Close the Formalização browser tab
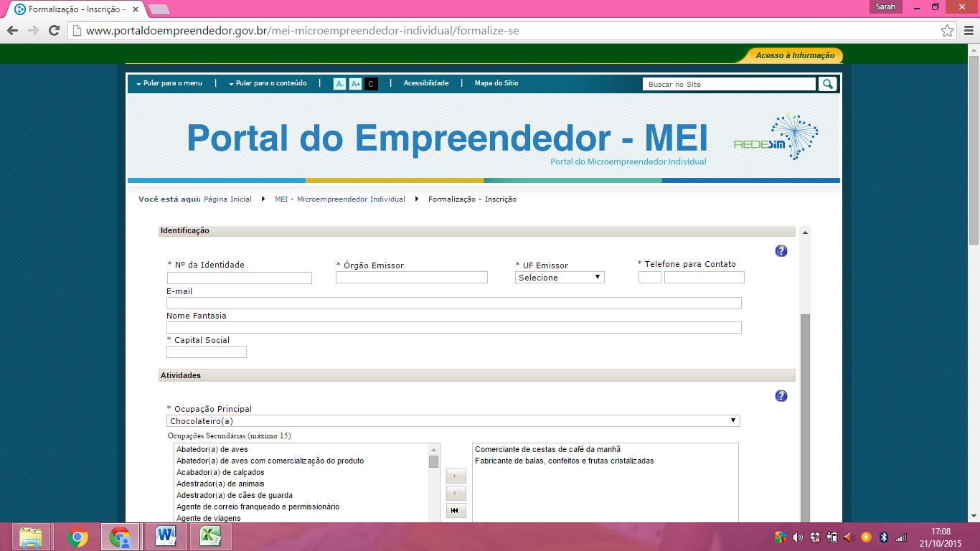Viewport: 980px width, 551px height. pos(135,9)
